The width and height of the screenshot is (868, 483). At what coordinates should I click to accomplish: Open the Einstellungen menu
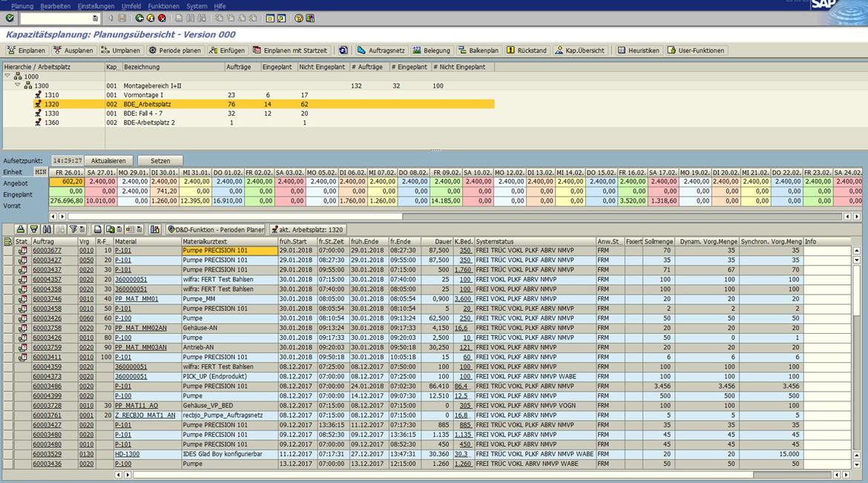click(96, 6)
